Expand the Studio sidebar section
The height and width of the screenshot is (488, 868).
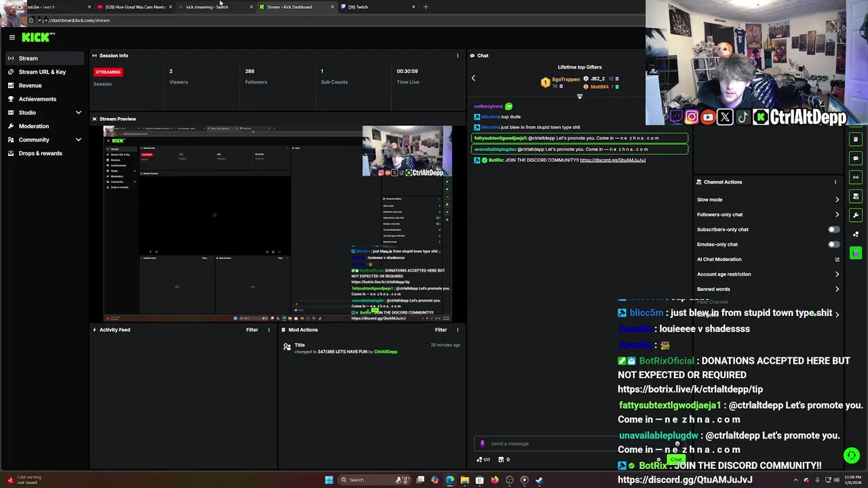pyautogui.click(x=44, y=113)
